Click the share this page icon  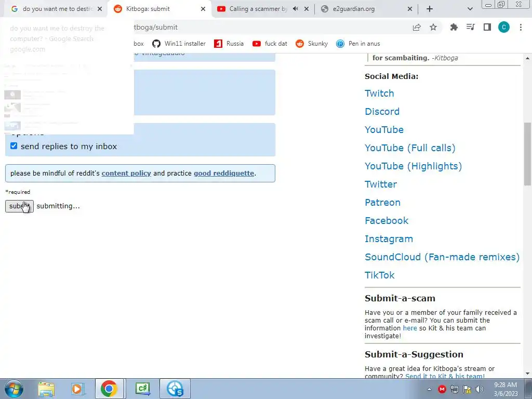[x=417, y=27]
